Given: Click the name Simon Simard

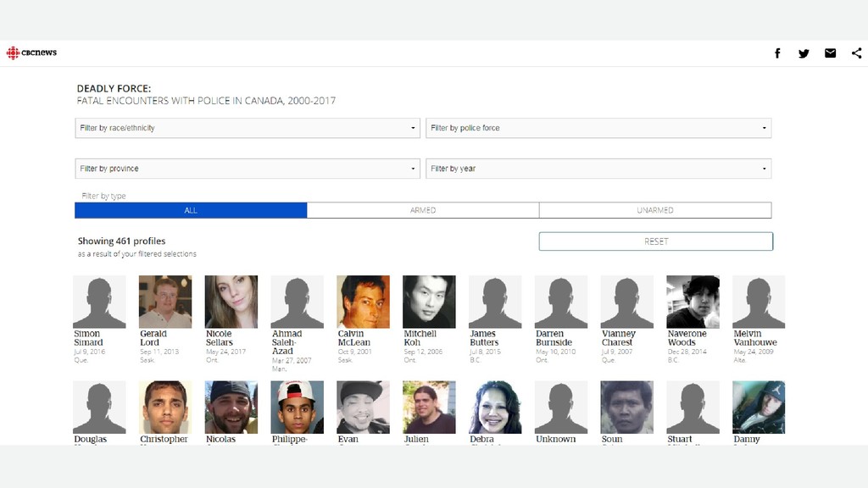Looking at the screenshot, I should tap(88, 338).
